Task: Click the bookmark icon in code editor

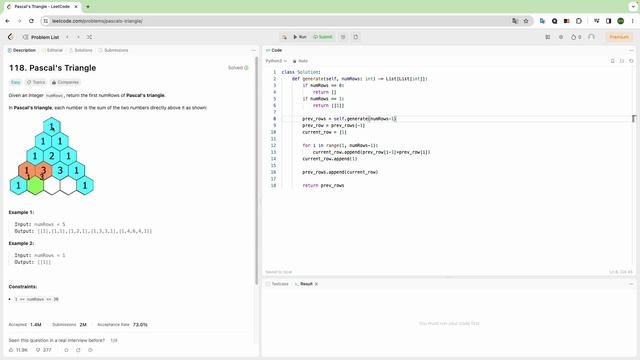Action: click(x=612, y=61)
